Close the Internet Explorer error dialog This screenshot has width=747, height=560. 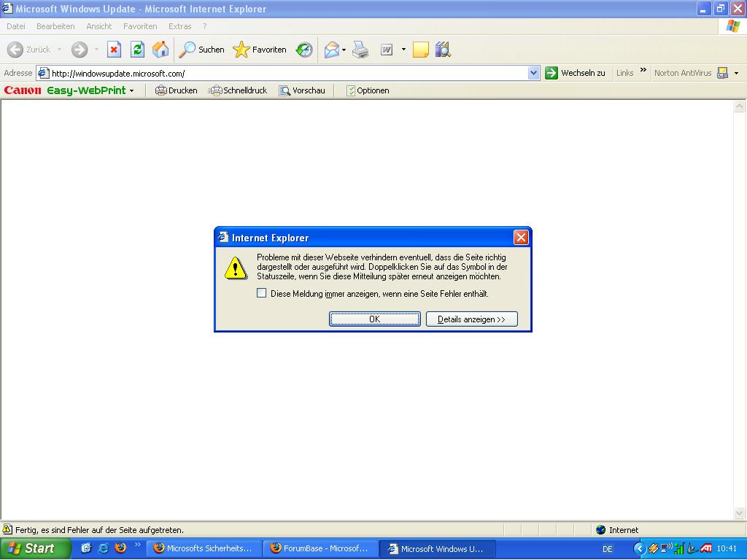click(x=521, y=237)
